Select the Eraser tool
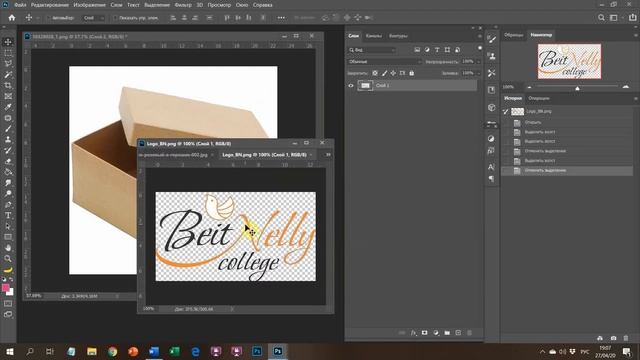Screen dimensions: 640x360 point(8,161)
